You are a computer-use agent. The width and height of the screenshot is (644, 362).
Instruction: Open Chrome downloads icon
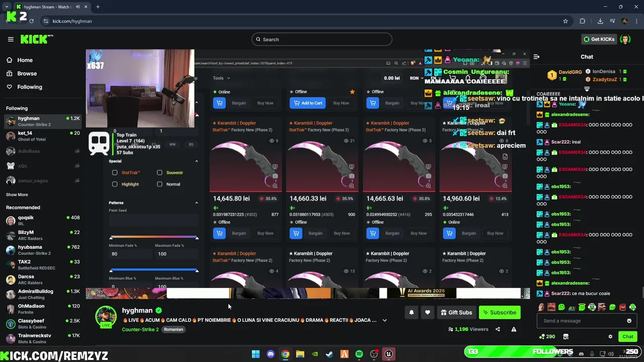[x=600, y=21]
